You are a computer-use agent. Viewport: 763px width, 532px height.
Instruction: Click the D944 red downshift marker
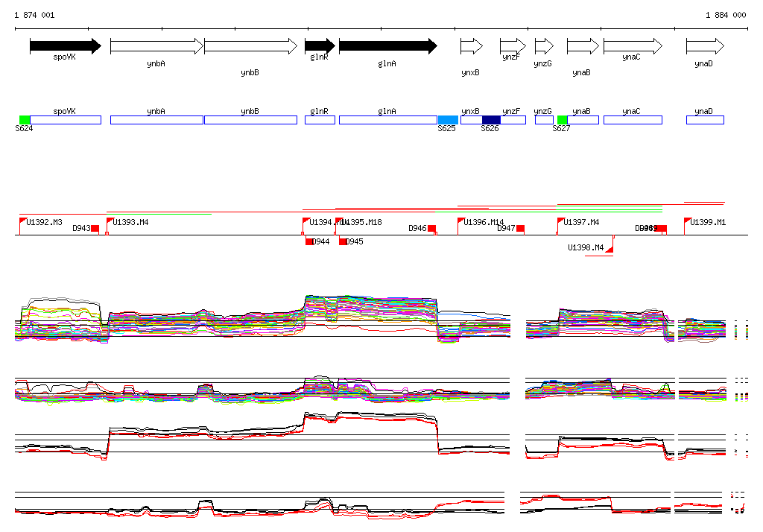click(309, 241)
